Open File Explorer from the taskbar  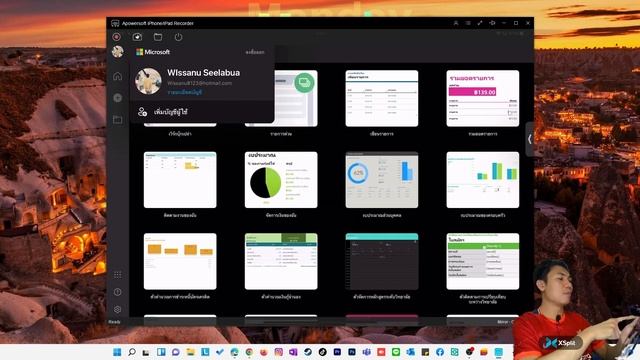click(190, 352)
